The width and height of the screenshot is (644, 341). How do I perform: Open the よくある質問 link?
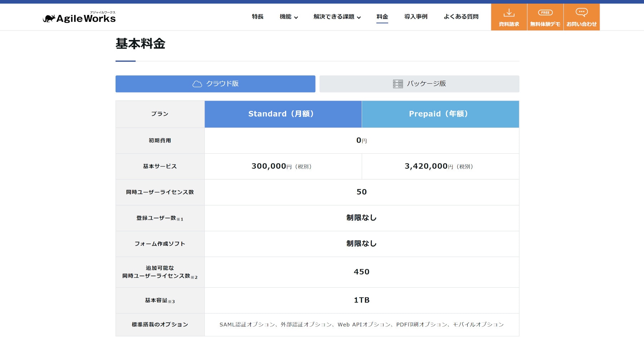pos(461,17)
